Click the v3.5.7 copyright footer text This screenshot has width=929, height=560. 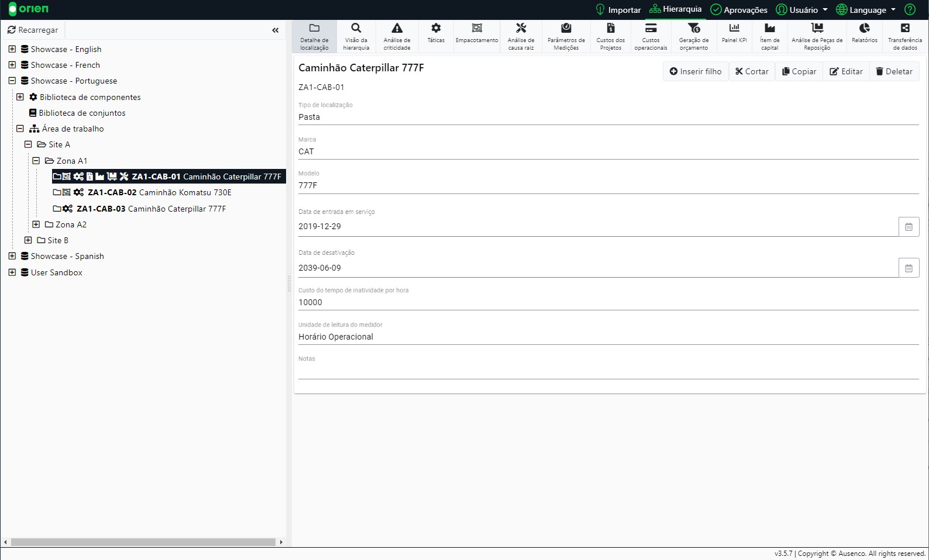849,554
